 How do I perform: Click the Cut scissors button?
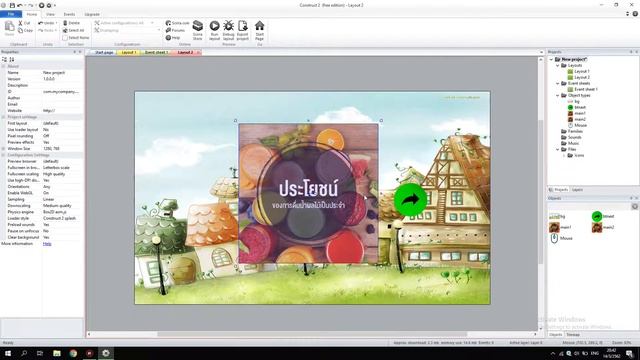click(24, 23)
